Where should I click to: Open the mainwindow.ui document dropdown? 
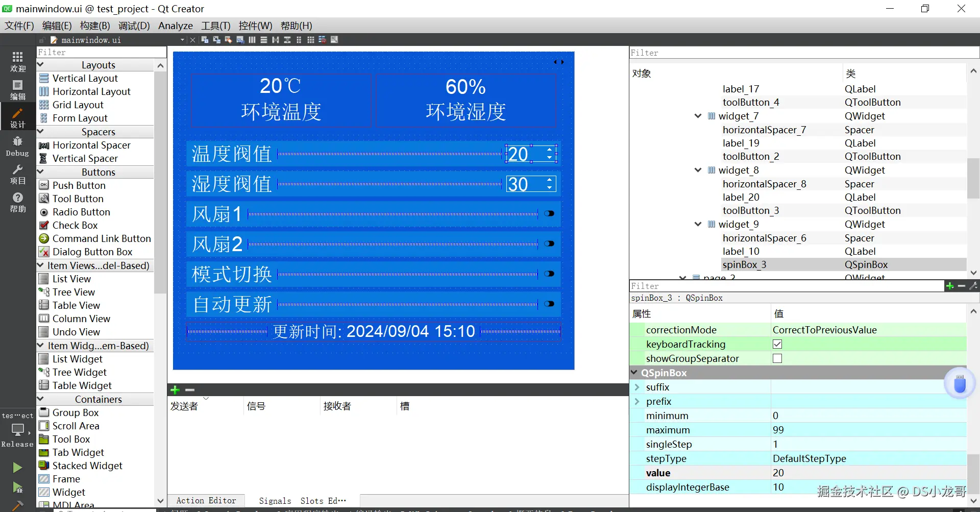click(x=182, y=40)
